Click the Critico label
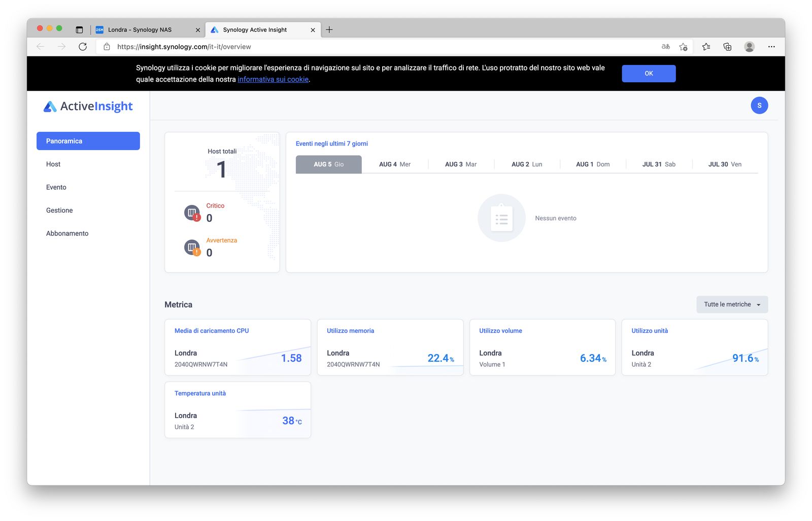Image resolution: width=812 pixels, height=521 pixels. tap(215, 205)
